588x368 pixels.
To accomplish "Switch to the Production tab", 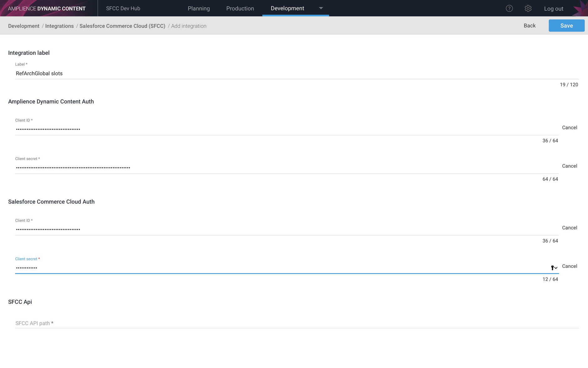I will coord(240,8).
